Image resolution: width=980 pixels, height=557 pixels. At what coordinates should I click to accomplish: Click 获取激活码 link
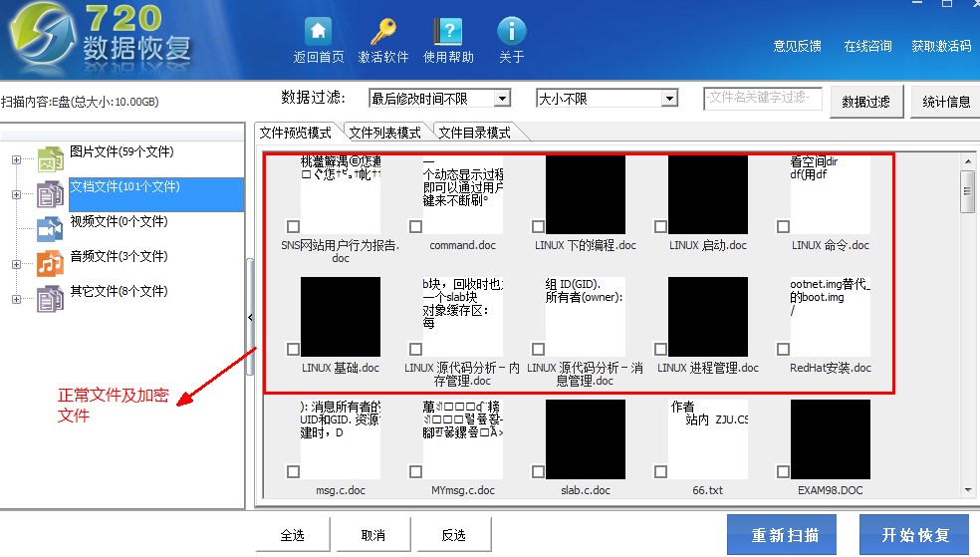click(x=941, y=46)
